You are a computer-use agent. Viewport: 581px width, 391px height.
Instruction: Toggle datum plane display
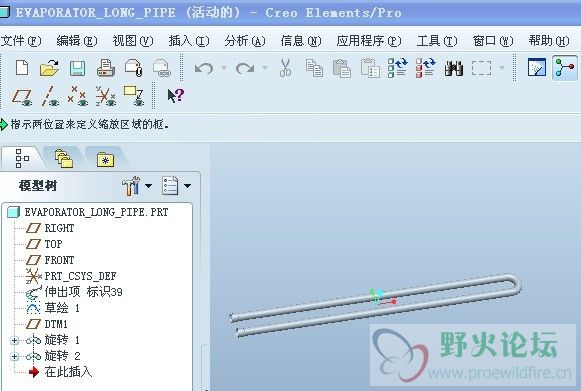[22, 96]
